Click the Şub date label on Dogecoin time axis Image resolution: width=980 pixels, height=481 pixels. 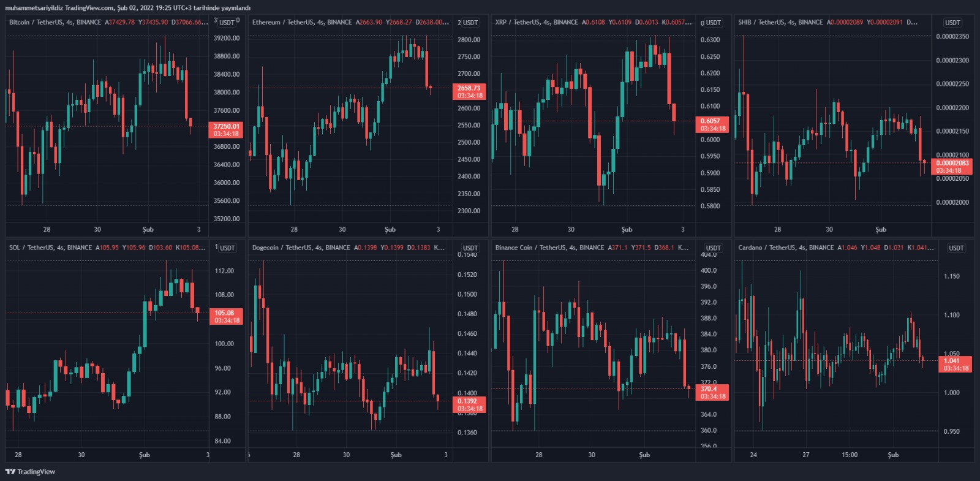click(x=396, y=455)
